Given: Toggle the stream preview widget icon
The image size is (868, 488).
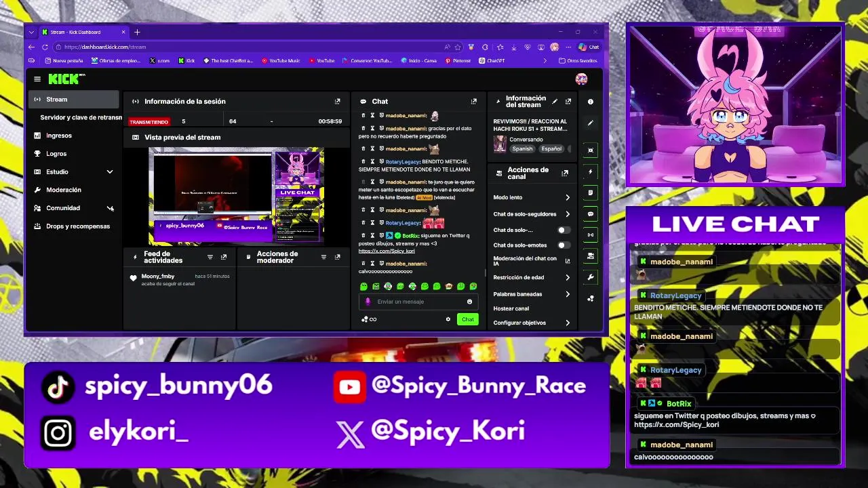Looking at the screenshot, I should pyautogui.click(x=591, y=150).
